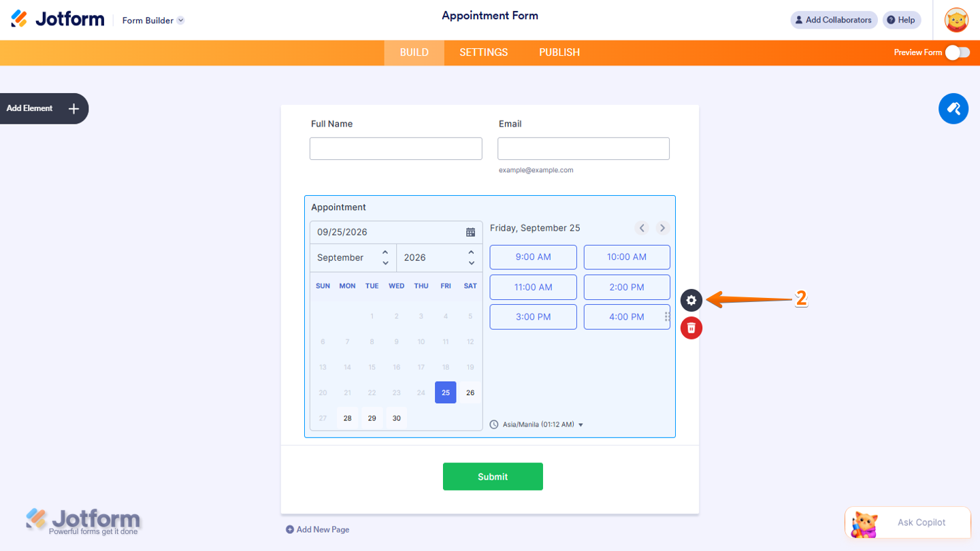Screen dimensions: 980x551
Task: Click the 09/25/2026 date input
Action: (x=396, y=232)
